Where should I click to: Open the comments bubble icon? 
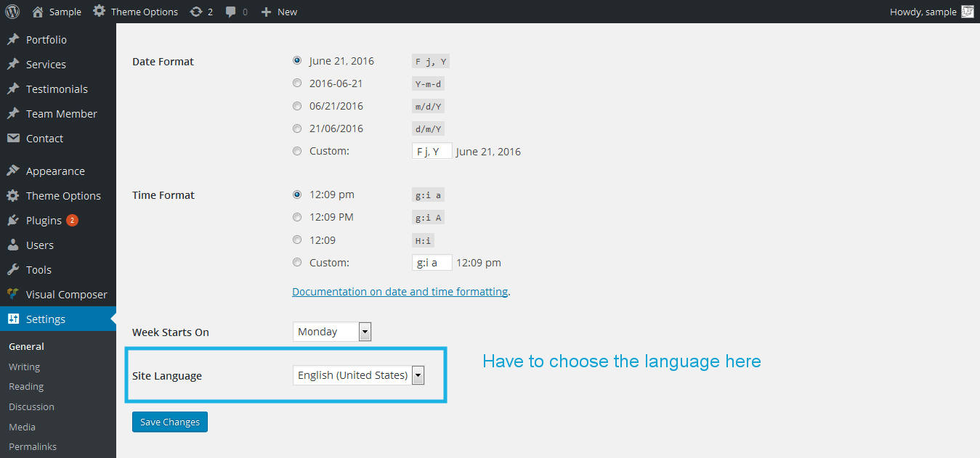pyautogui.click(x=230, y=12)
